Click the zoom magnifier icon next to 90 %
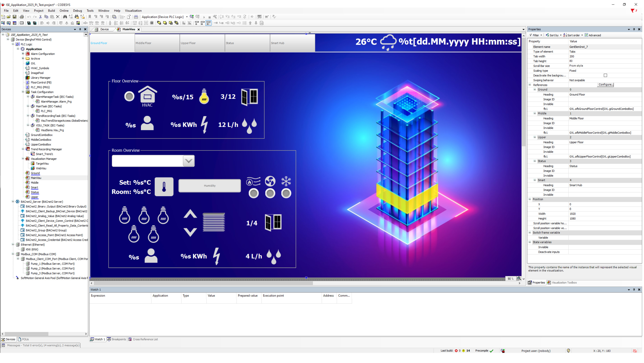 (x=519, y=279)
